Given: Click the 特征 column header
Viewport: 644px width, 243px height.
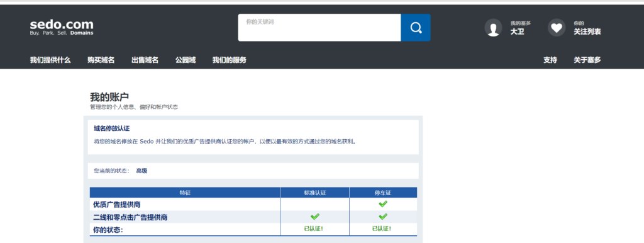Looking at the screenshot, I should pyautogui.click(x=186, y=193).
